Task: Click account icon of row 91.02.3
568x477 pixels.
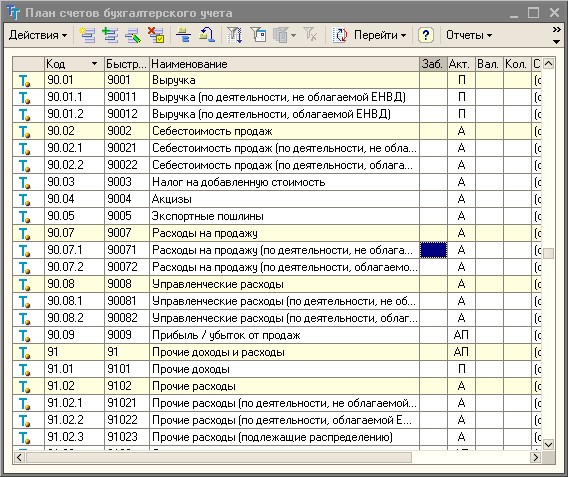Action: (24, 438)
